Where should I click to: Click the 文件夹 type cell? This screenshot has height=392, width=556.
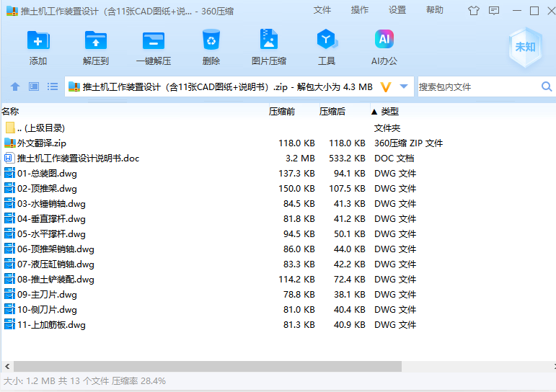pyautogui.click(x=387, y=128)
